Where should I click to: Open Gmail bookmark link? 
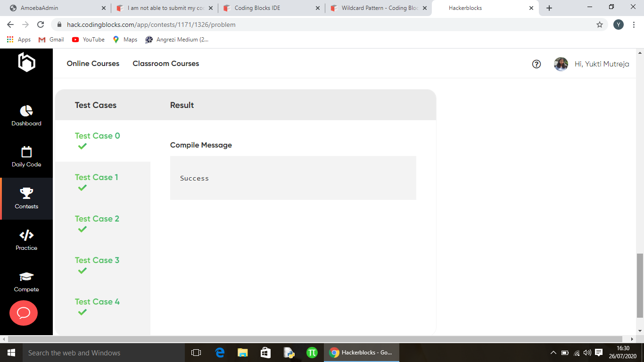pos(51,40)
